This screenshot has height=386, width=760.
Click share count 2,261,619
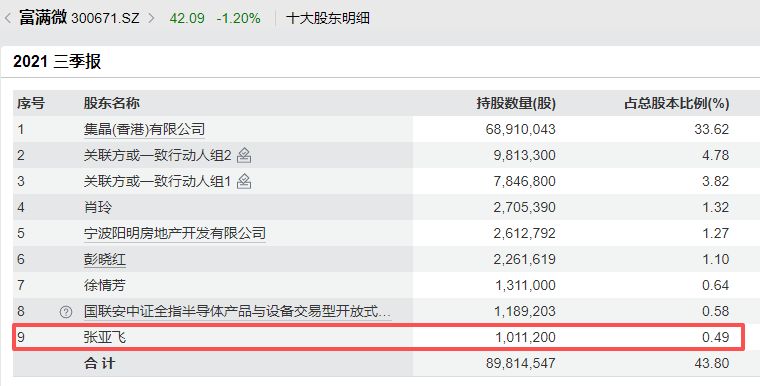click(524, 259)
